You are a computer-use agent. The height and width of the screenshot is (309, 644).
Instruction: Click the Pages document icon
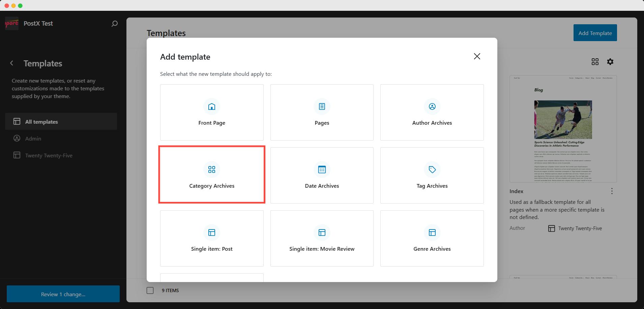pos(322,106)
